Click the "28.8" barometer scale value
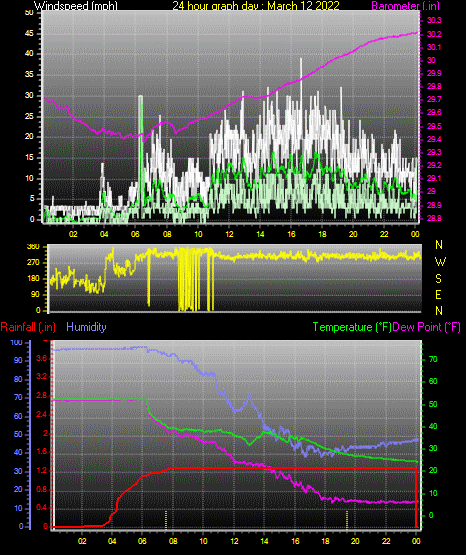Image resolution: width=466 pixels, height=555 pixels. click(434, 219)
